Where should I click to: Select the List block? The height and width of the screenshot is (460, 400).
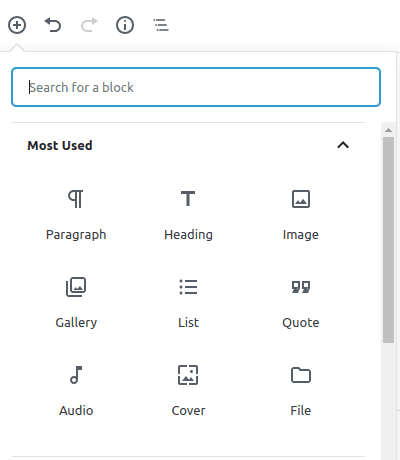tap(188, 302)
